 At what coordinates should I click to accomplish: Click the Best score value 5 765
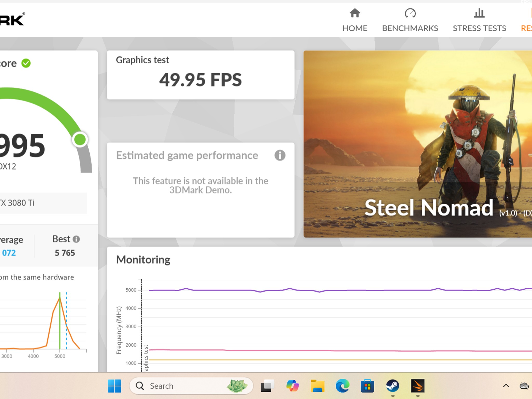65,253
